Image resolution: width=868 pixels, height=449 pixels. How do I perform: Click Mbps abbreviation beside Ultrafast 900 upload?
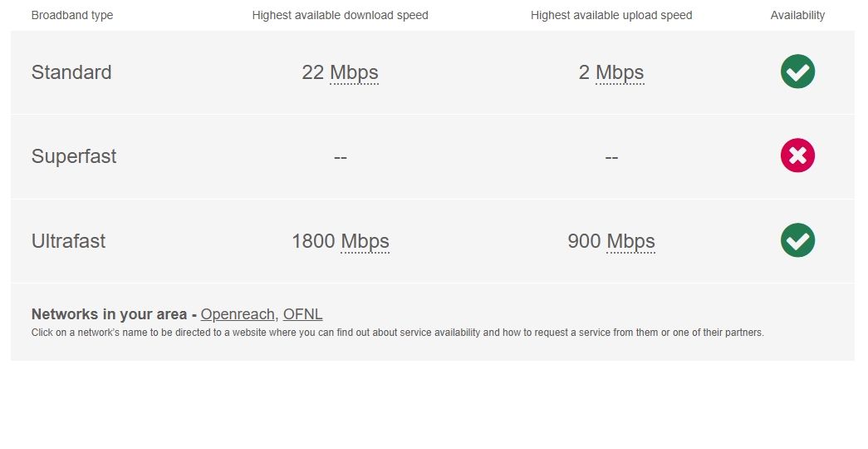630,241
